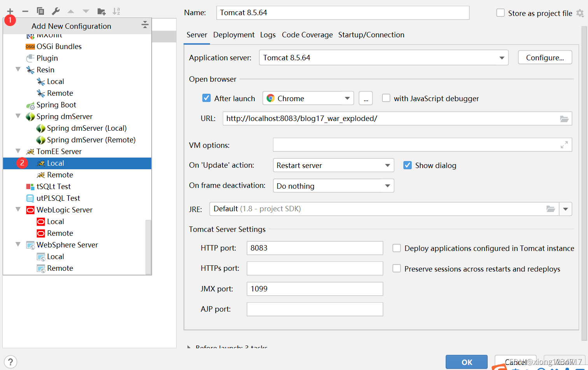Expand the VM options field icon
This screenshot has width=588, height=370.
click(564, 145)
